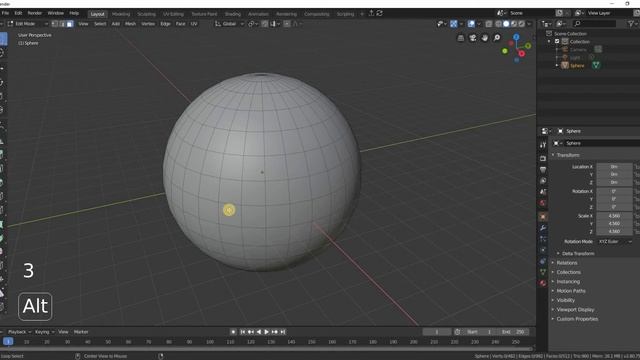Screen dimensions: 640x360
Task: Click the pan view hand icon
Action: pos(484,38)
